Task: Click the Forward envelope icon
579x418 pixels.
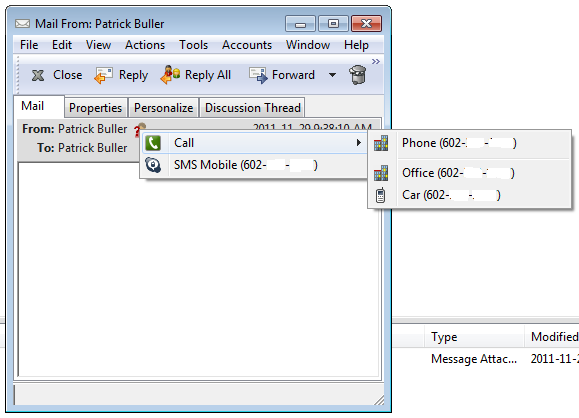Action: [x=258, y=75]
